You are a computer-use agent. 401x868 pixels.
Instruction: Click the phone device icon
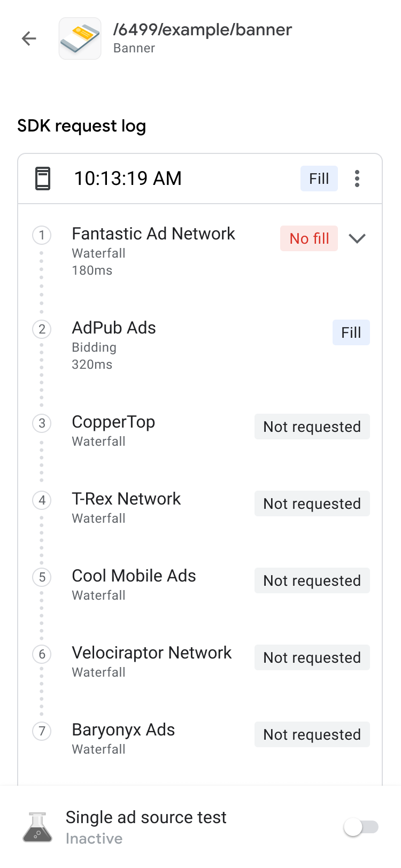tap(43, 179)
